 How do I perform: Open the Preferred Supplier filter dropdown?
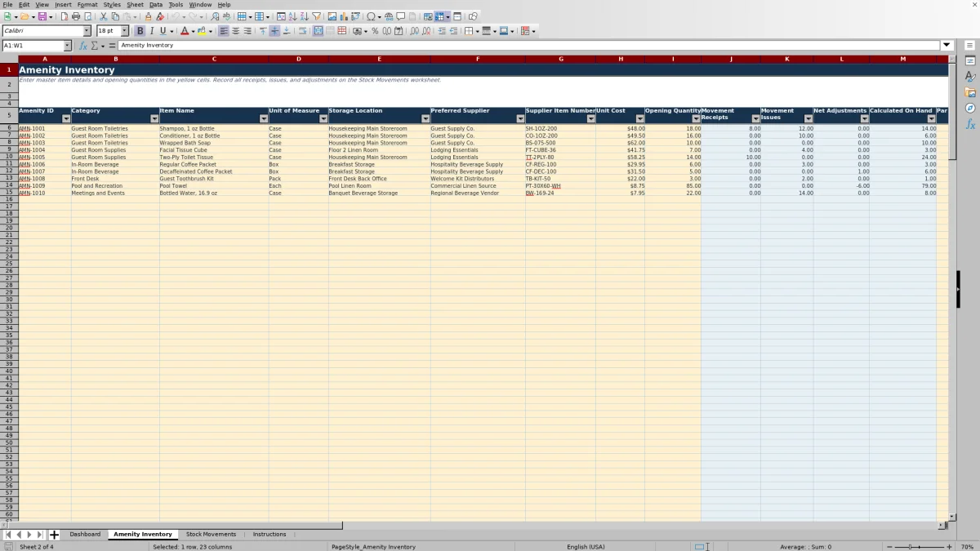point(520,119)
